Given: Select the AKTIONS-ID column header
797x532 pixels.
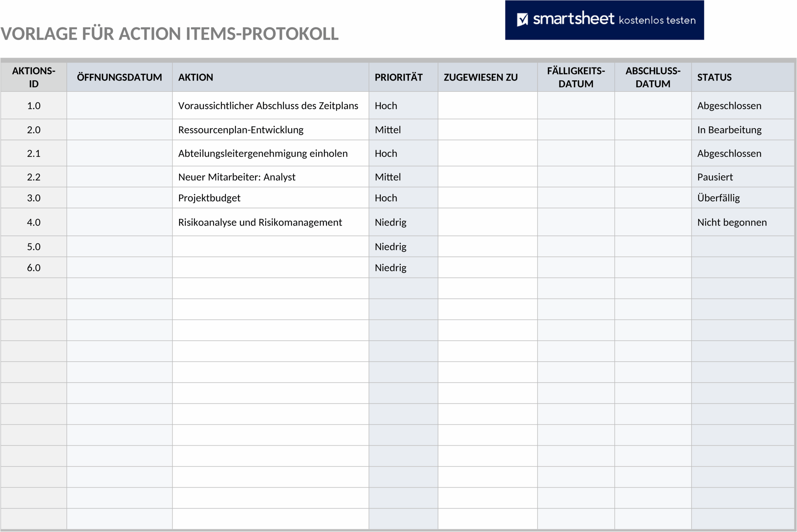Looking at the screenshot, I should 34,77.
